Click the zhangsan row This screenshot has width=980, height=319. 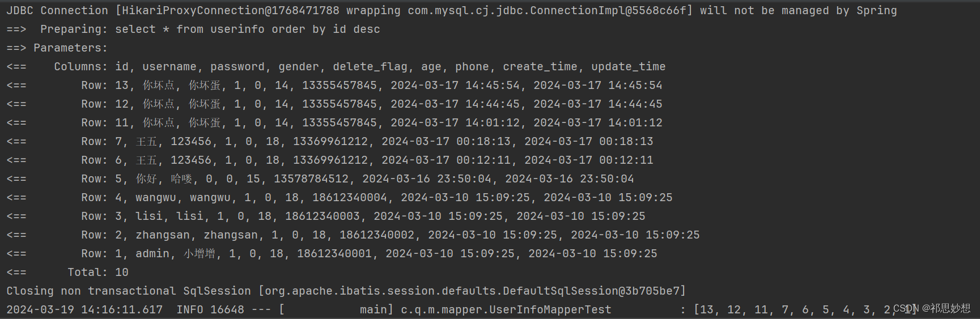(353, 235)
